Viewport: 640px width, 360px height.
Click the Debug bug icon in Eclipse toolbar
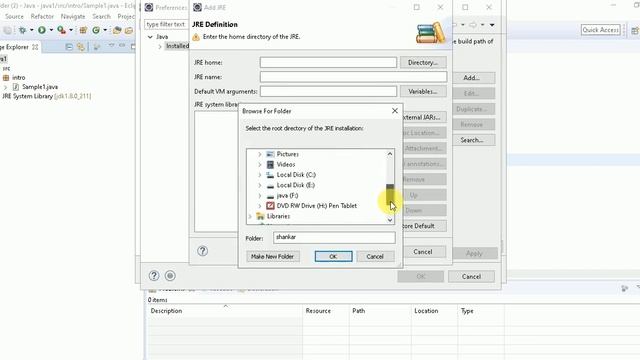(x=22, y=30)
